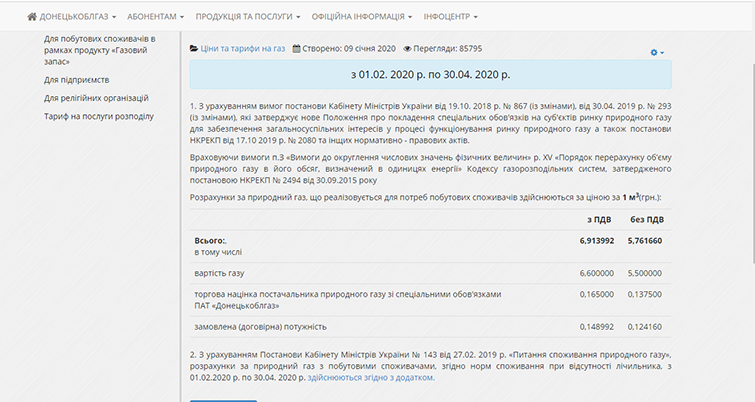The image size is (755, 402).
Task: Open sidebar link about «Газовий запас» product
Action: (x=100, y=50)
